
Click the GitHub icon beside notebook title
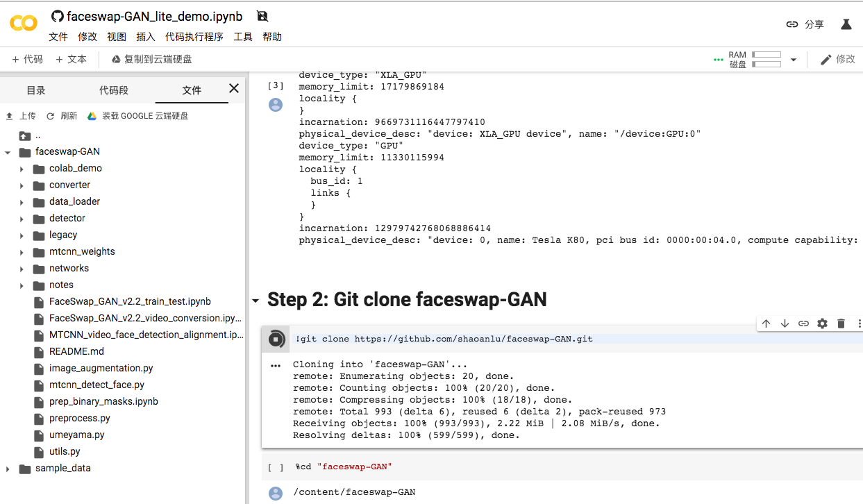58,16
